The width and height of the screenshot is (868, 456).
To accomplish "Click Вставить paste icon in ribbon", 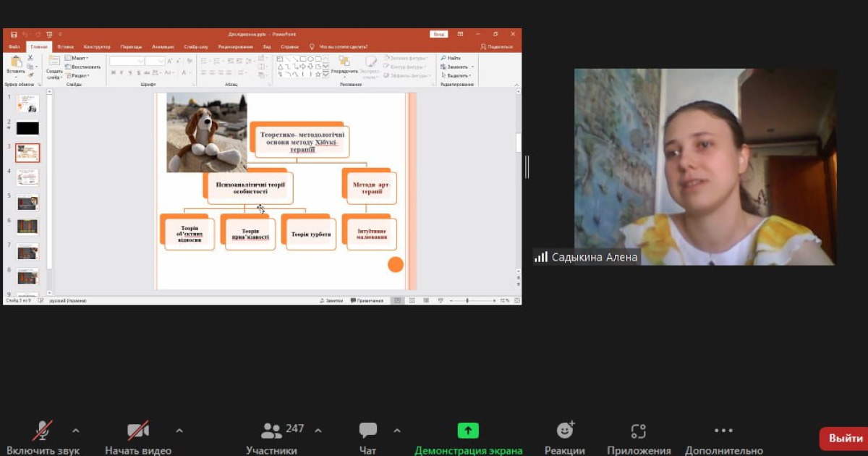I will coord(15,64).
